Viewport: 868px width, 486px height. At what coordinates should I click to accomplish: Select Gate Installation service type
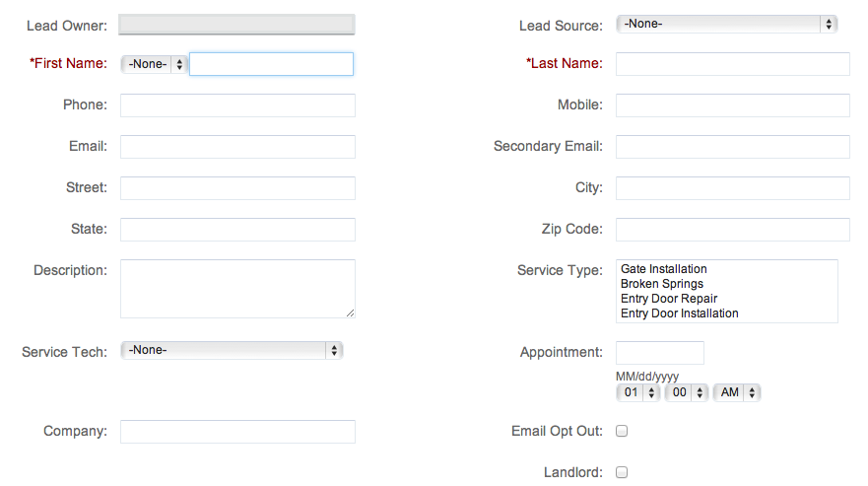click(664, 269)
